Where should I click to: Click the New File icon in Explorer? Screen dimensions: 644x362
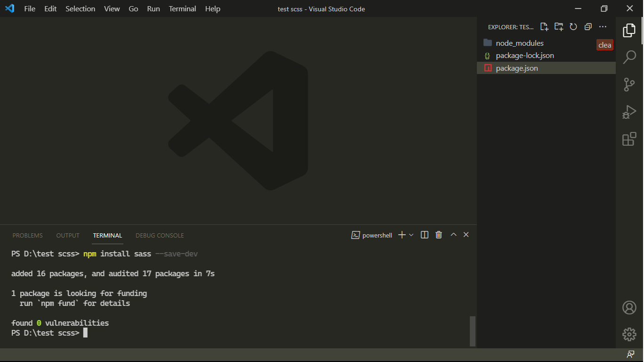tap(544, 27)
